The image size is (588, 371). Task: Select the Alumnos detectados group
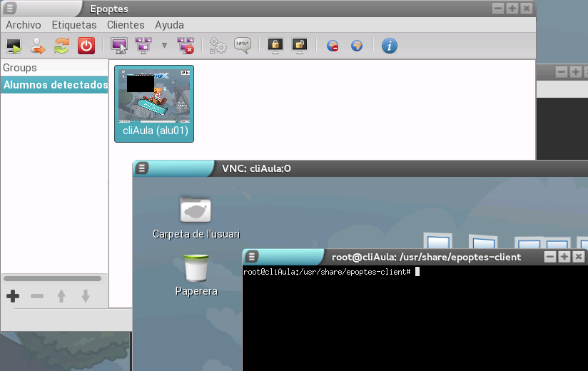(x=54, y=85)
